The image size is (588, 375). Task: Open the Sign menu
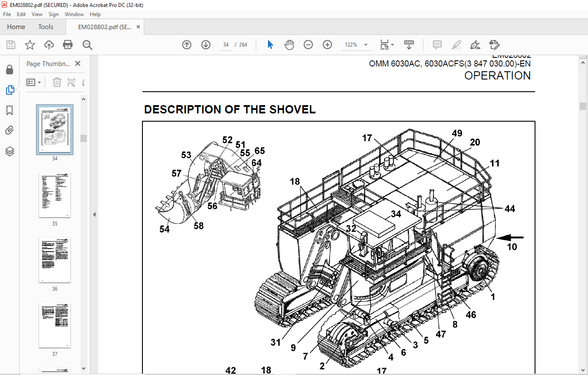(x=53, y=14)
